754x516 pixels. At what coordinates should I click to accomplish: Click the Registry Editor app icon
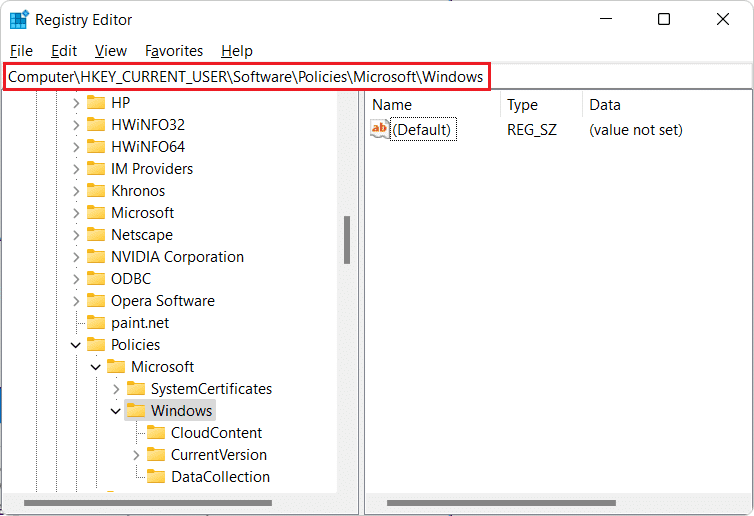click(x=19, y=20)
